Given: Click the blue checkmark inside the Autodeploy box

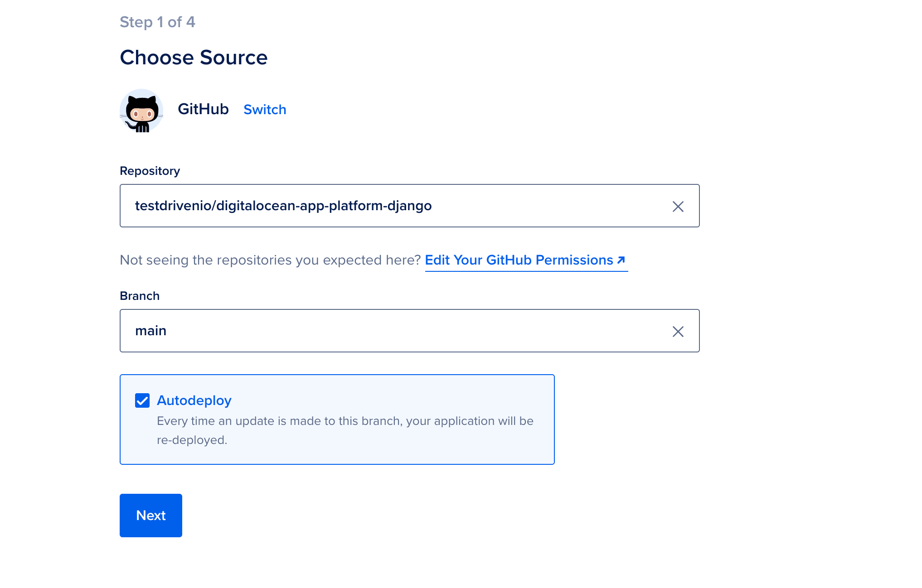Looking at the screenshot, I should coord(142,400).
